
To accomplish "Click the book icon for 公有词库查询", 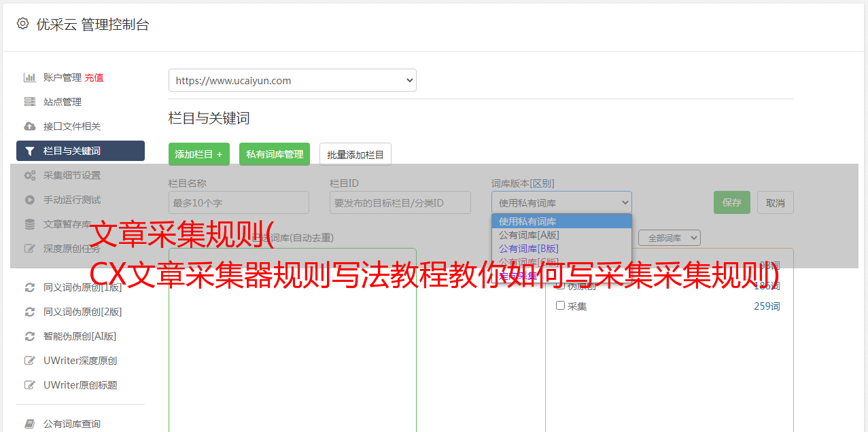I will point(30,424).
